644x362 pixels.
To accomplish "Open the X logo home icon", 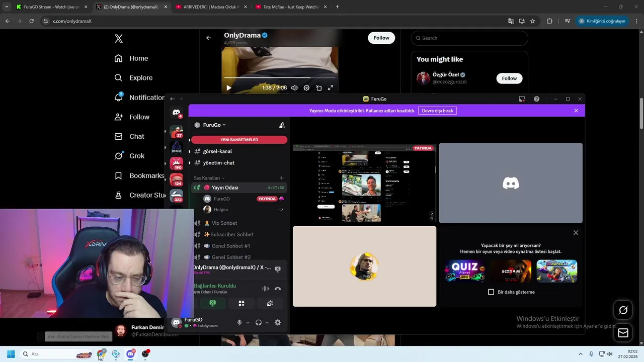I will (119, 39).
